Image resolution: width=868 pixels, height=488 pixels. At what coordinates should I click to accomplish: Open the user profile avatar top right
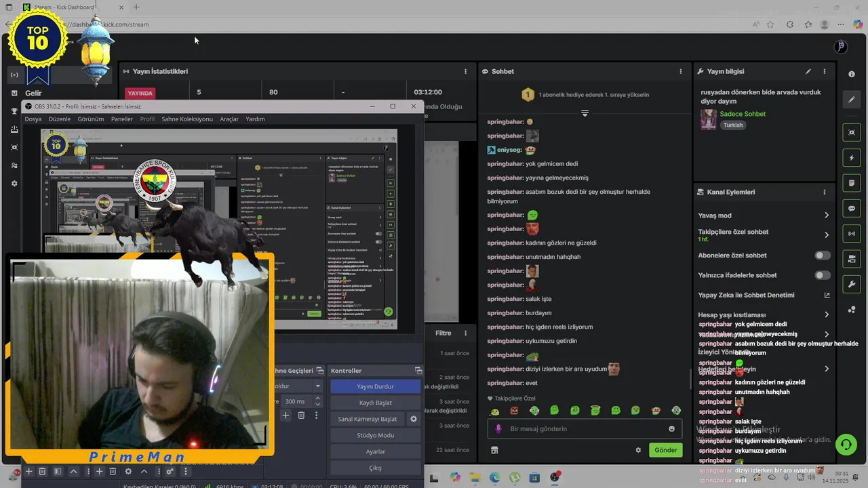(x=841, y=46)
